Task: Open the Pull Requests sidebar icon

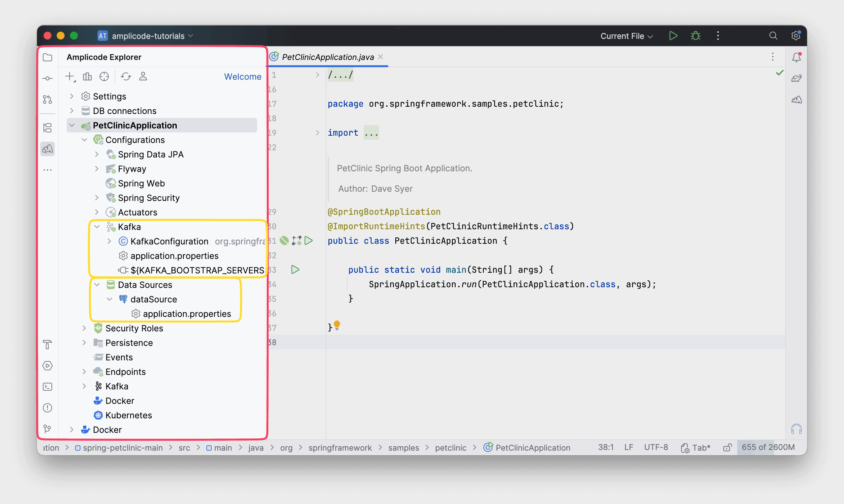Action: (47, 99)
